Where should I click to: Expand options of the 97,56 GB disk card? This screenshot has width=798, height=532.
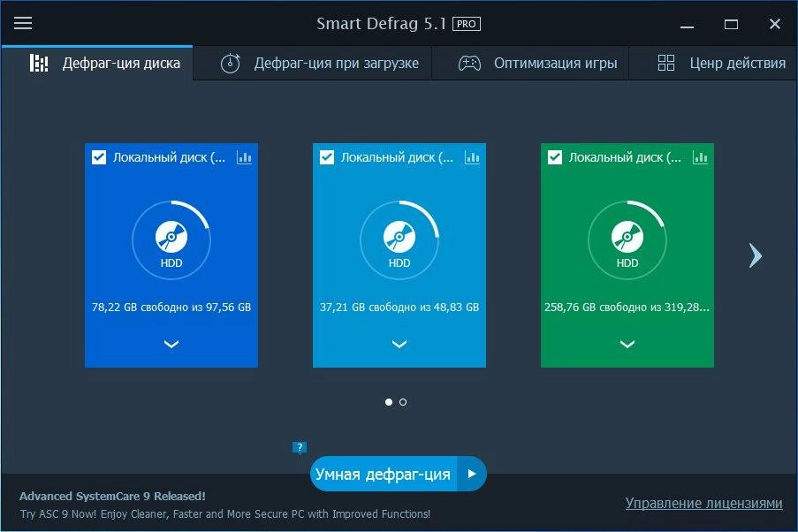click(171, 344)
